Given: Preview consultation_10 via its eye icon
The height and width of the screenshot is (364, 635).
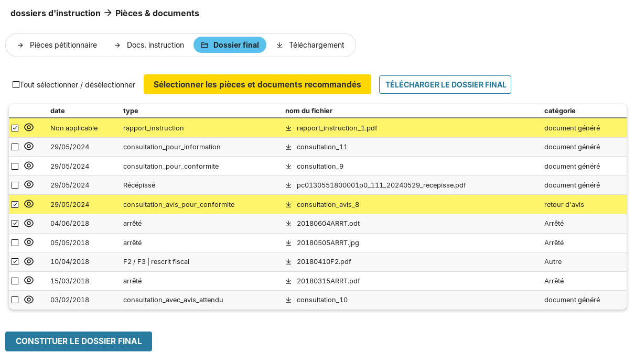Looking at the screenshot, I should pyautogui.click(x=29, y=300).
